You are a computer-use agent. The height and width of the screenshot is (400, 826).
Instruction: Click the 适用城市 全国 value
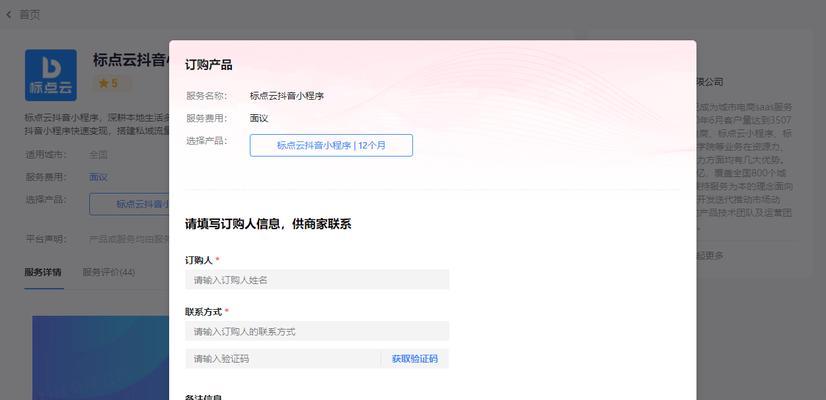[x=98, y=155]
